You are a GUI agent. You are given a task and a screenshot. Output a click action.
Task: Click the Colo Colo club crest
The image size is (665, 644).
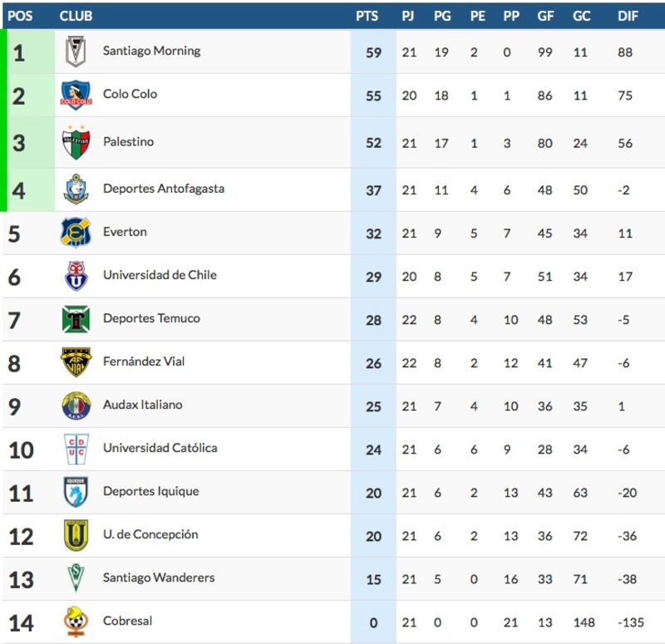pos(76,95)
